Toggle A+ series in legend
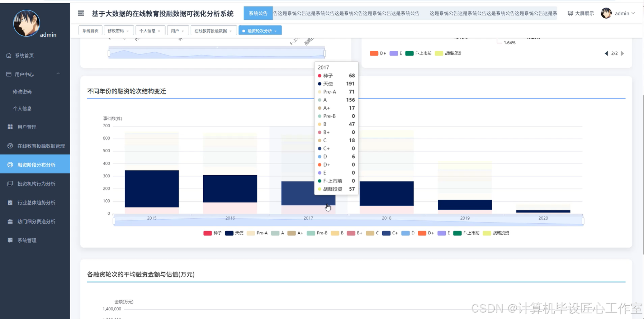The image size is (644, 319). coord(295,233)
